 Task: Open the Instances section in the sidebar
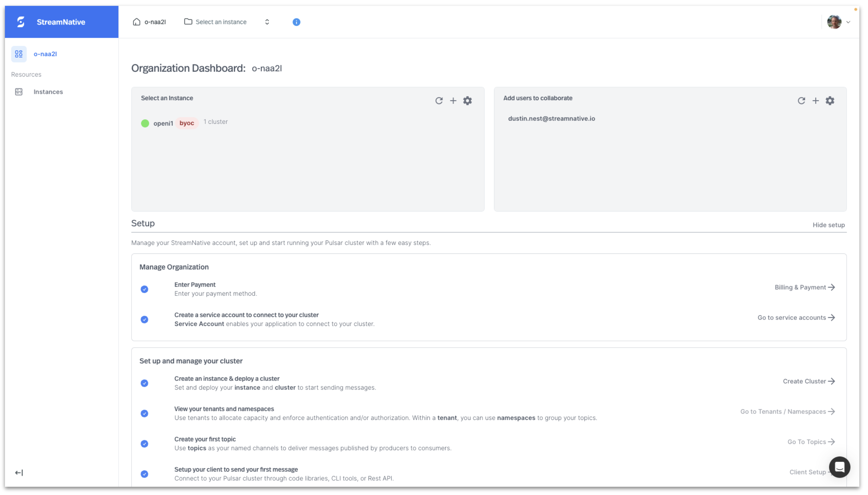[48, 91]
